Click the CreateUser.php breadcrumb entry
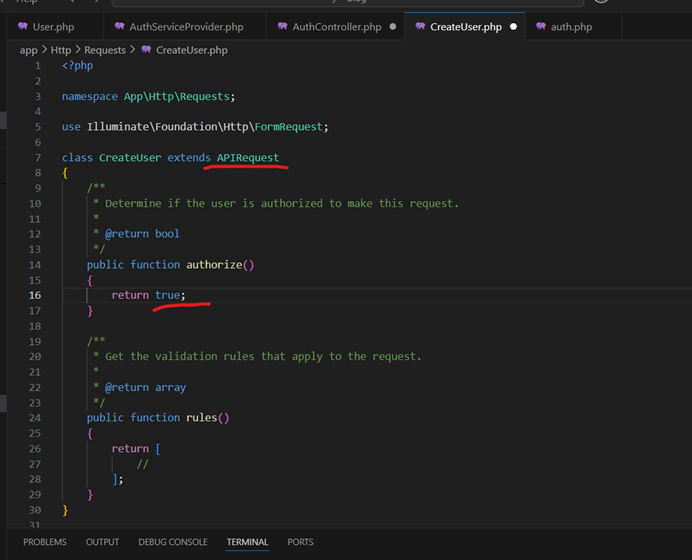 (192, 50)
